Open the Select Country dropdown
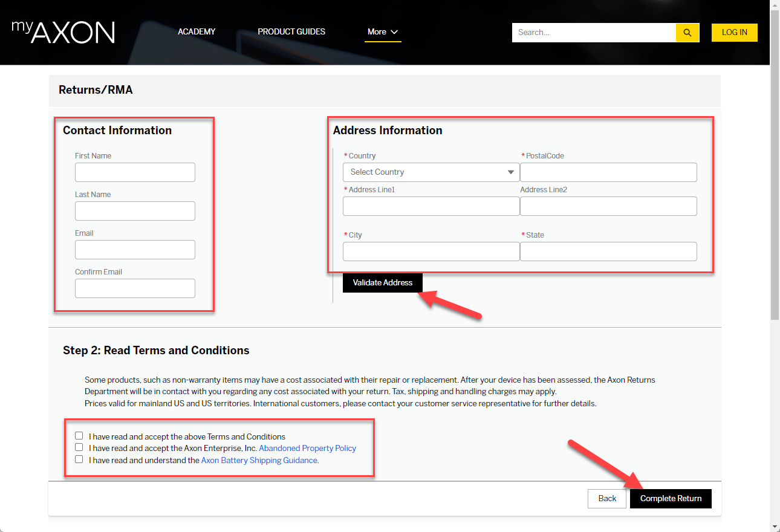Viewport: 780px width, 532px height. tap(431, 172)
